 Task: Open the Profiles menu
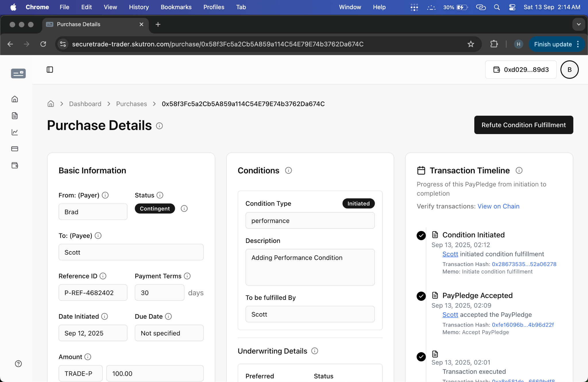click(x=214, y=7)
